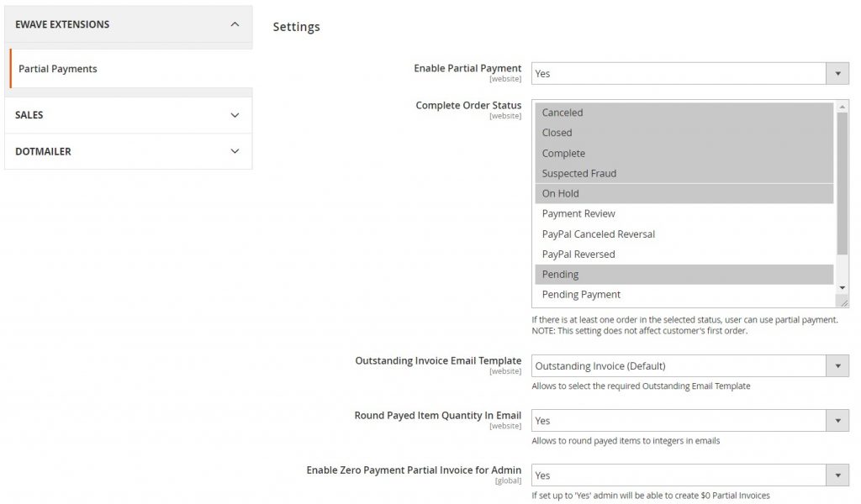Screen dimensions: 861x504
Task: Click the dropdown arrow icon on Round Payed Item Quantity
Action: 837,420
